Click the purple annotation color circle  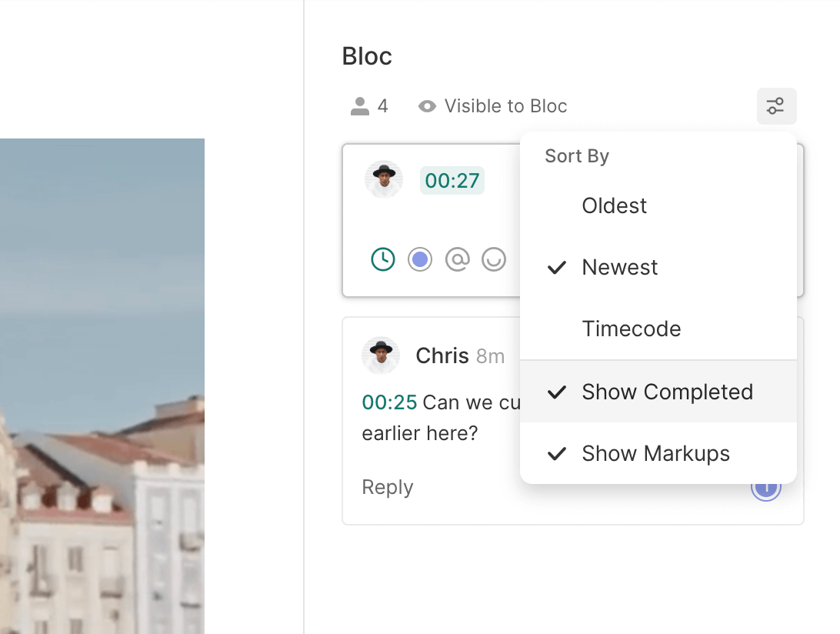point(420,259)
